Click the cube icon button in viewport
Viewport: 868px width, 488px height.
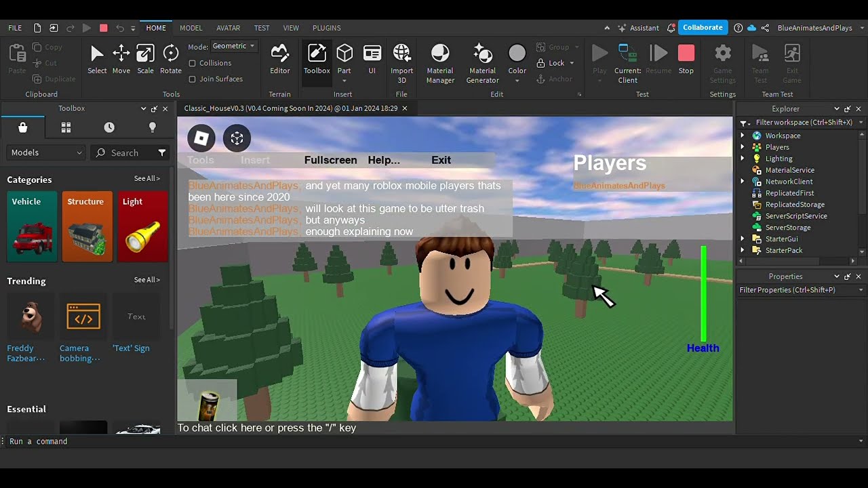point(237,138)
